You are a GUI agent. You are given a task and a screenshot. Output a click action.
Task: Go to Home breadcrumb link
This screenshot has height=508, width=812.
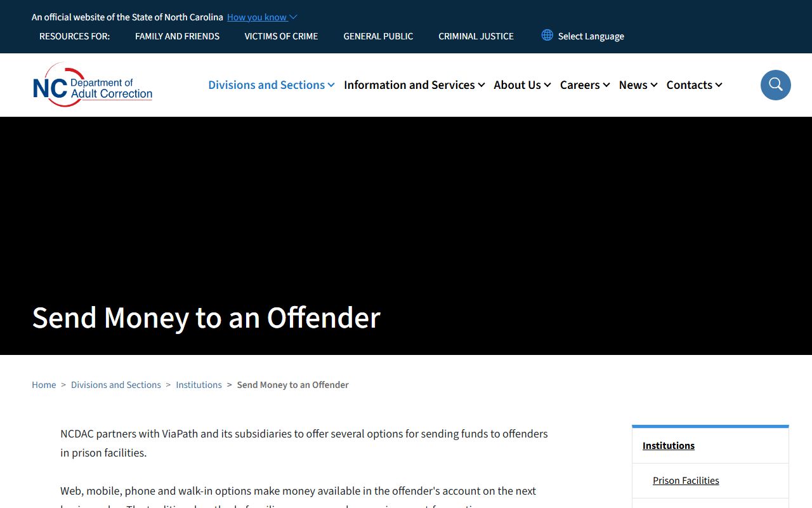point(44,385)
